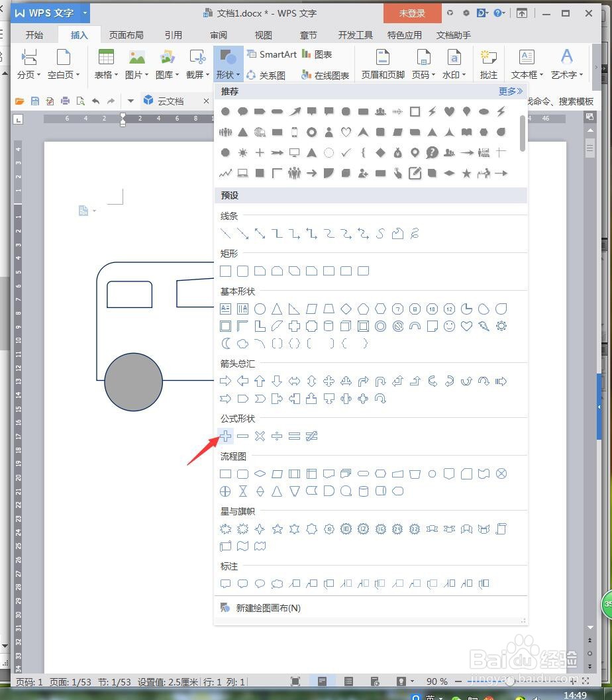Pick the 5-point star shape
This screenshot has height=700, width=612.
click(x=278, y=529)
